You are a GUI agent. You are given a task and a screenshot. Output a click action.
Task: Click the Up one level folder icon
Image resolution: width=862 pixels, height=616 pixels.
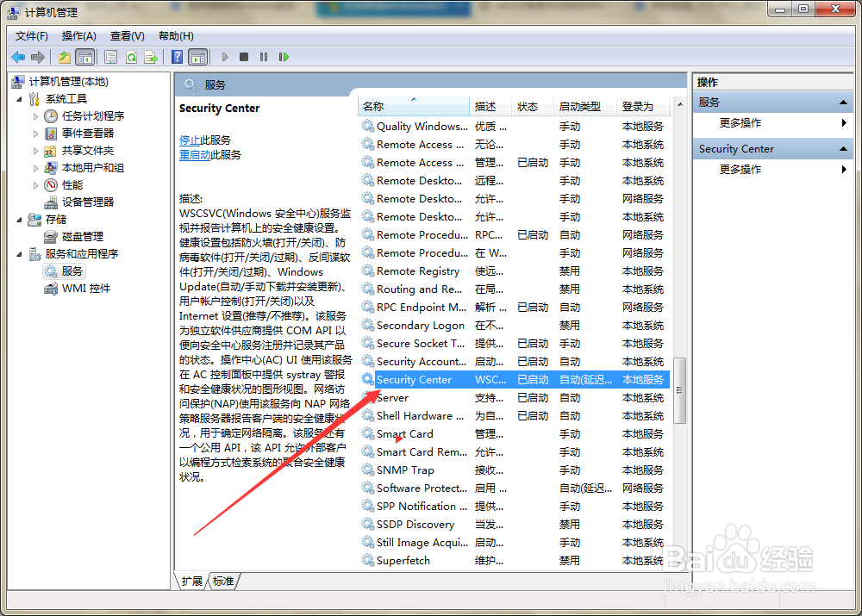pyautogui.click(x=65, y=57)
